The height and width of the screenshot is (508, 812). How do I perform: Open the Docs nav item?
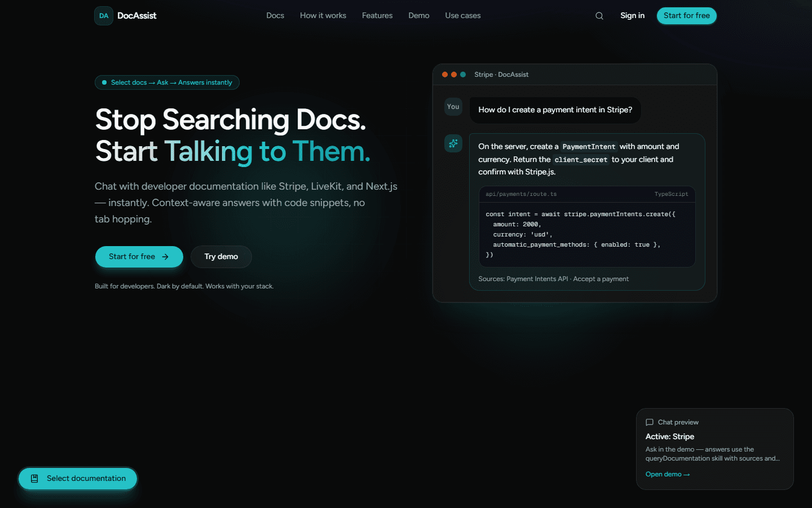coord(275,16)
